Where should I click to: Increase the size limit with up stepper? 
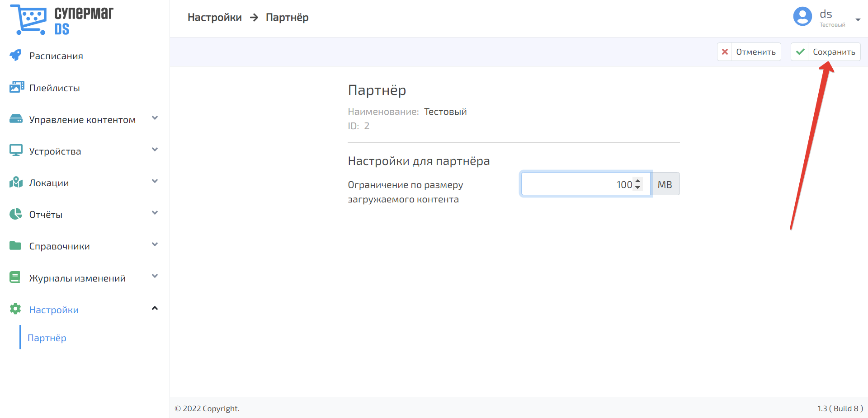[638, 181]
